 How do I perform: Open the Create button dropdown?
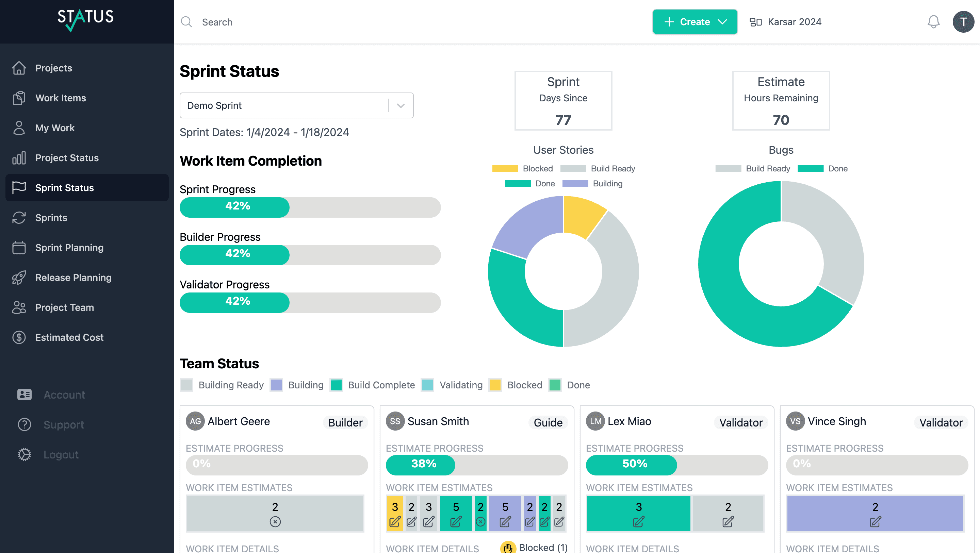coord(695,22)
